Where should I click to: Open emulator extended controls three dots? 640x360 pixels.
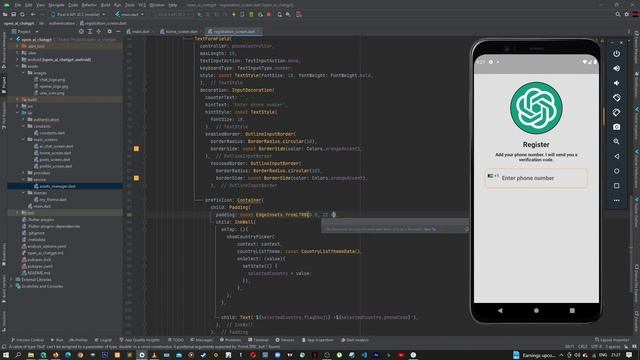tap(616, 200)
